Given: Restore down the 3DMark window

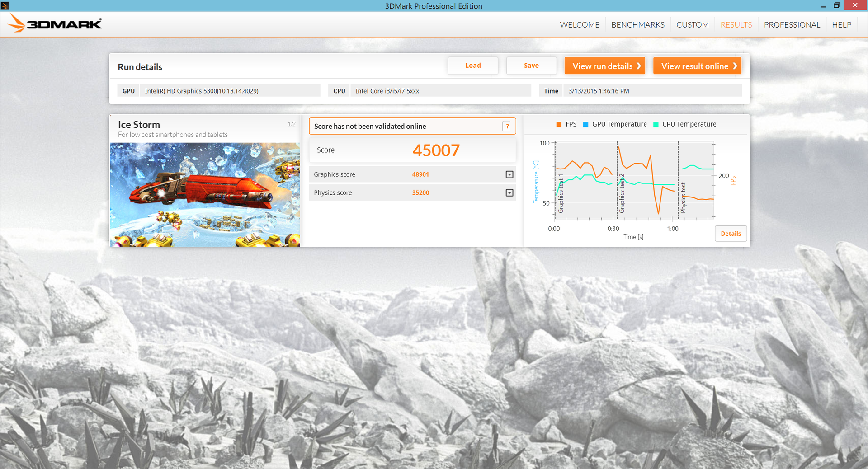Looking at the screenshot, I should [836, 5].
